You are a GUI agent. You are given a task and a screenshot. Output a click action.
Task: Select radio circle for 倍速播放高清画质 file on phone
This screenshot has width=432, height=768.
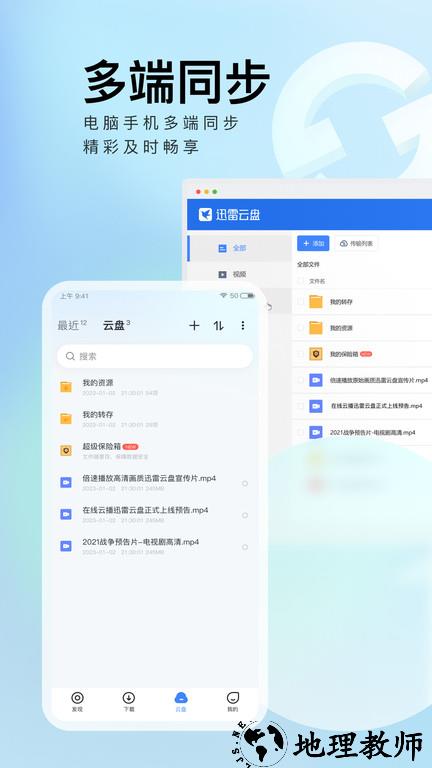pos(245,483)
